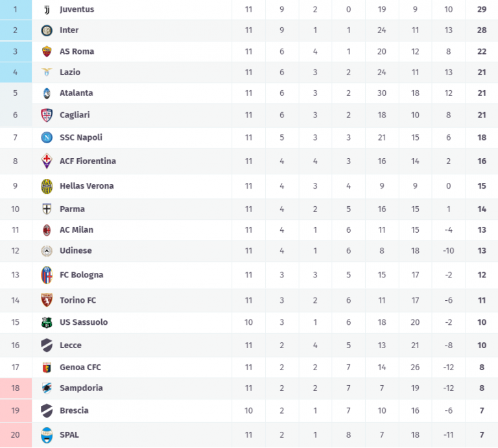498x448 pixels.
Task: Click the Inter club logo
Action: [x=47, y=30]
